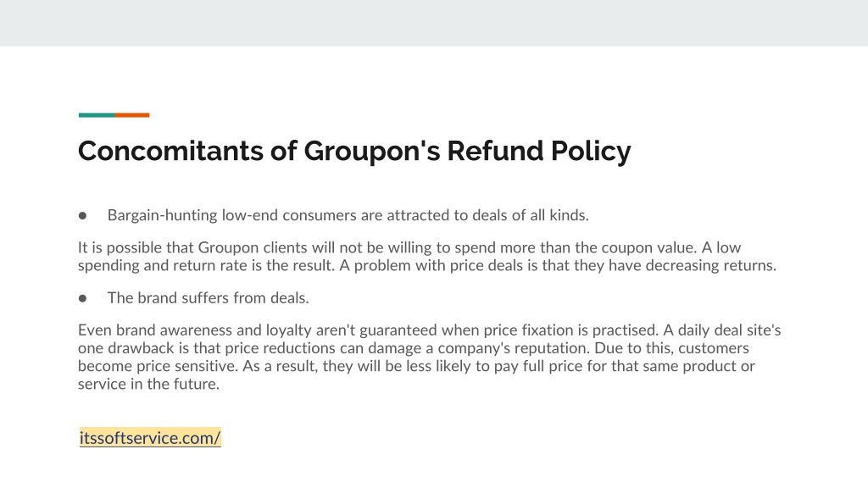Click the bullet dot before 'Bargain-hunting low-end consumers'

[x=82, y=216]
